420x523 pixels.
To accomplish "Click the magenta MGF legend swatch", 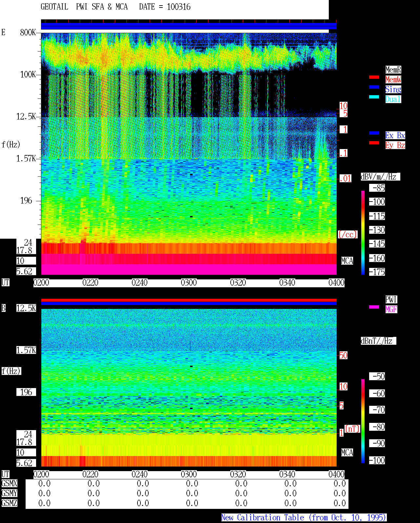I will 374,307.
